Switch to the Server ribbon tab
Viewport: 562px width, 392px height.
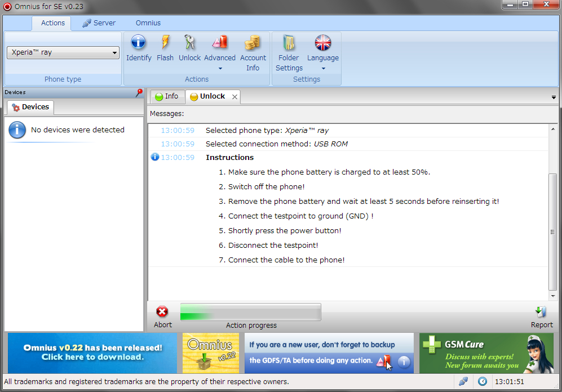pos(99,23)
